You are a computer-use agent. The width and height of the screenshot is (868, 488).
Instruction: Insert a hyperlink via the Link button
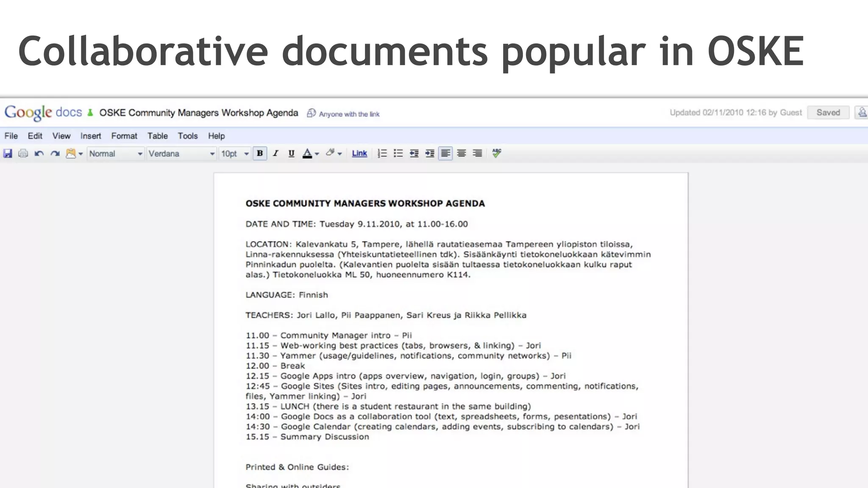click(359, 153)
